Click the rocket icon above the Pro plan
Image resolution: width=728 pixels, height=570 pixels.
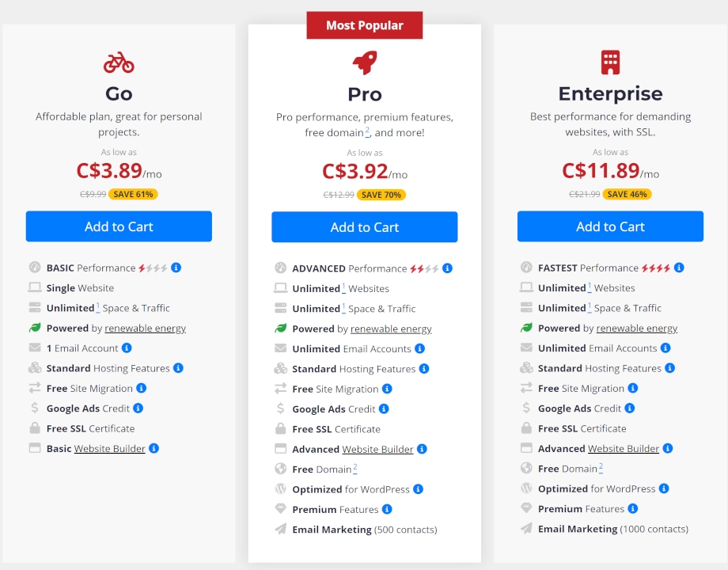tap(364, 62)
